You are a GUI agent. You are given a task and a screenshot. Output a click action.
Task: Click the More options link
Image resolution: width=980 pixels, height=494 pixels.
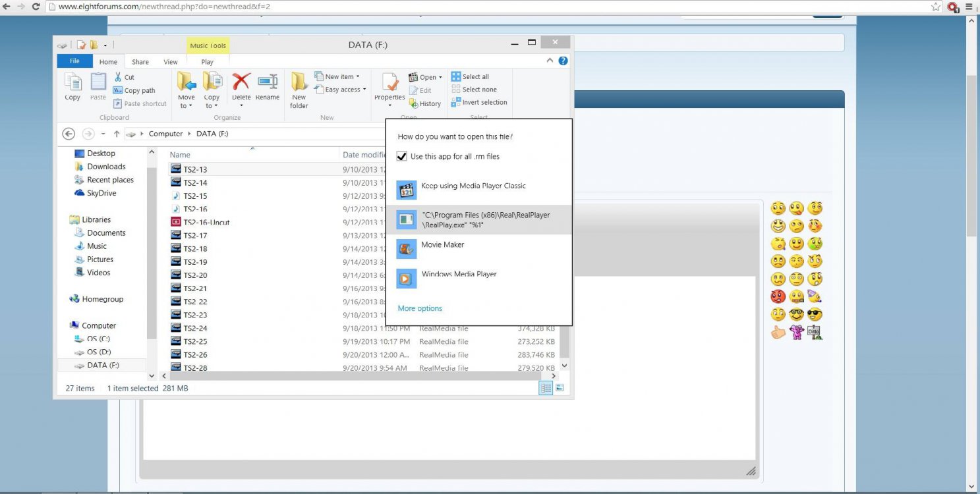(420, 308)
